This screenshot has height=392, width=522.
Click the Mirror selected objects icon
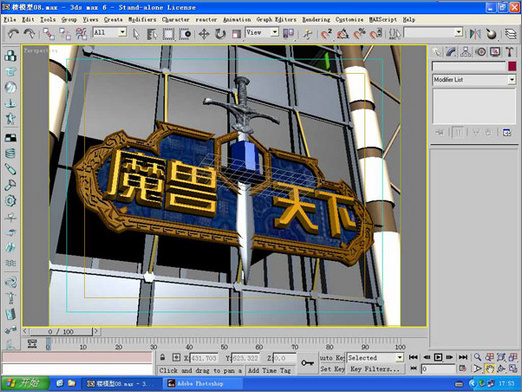475,34
